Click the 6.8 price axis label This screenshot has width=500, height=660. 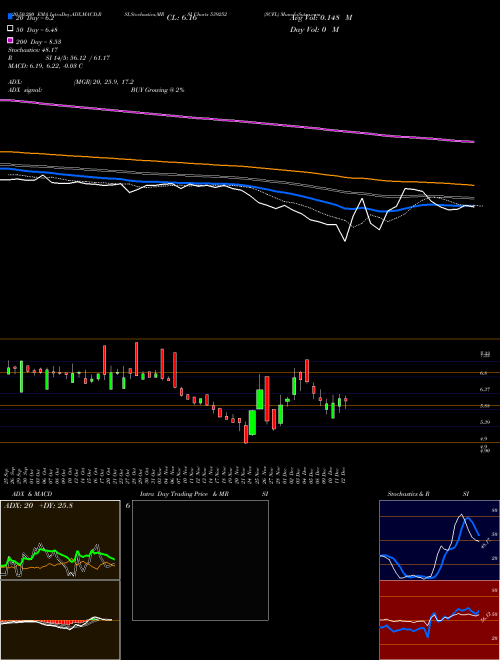click(483, 373)
